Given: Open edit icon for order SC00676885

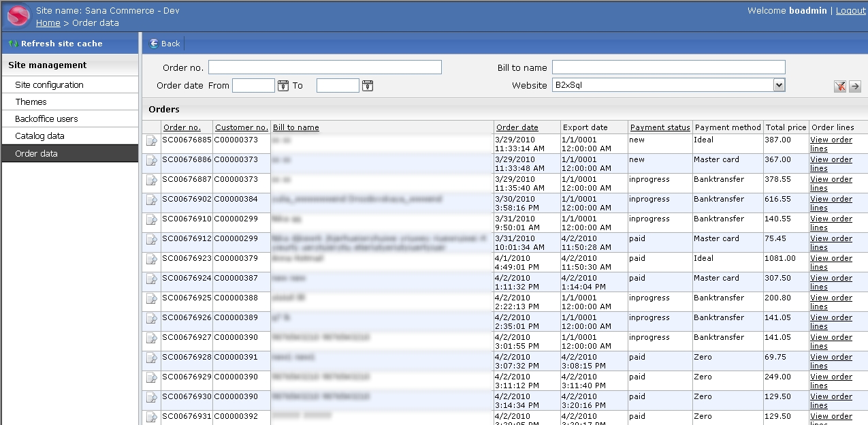Looking at the screenshot, I should (151, 141).
